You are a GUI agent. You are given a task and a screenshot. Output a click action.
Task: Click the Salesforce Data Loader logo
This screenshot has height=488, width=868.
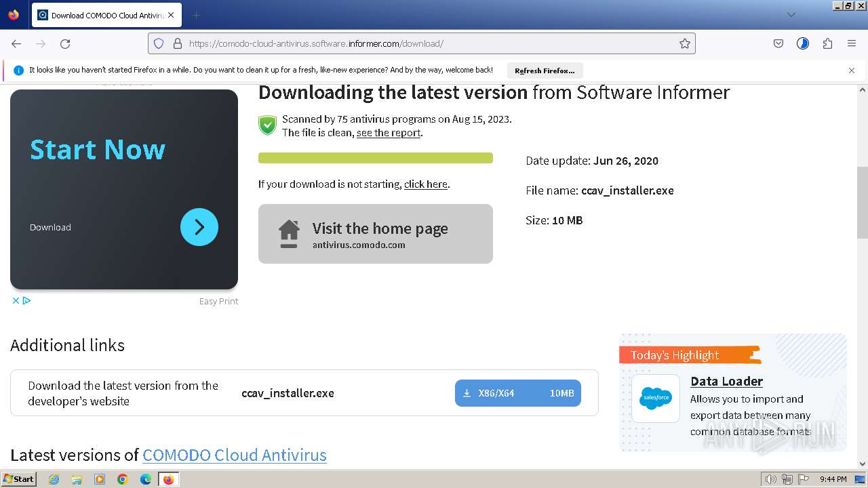point(656,398)
